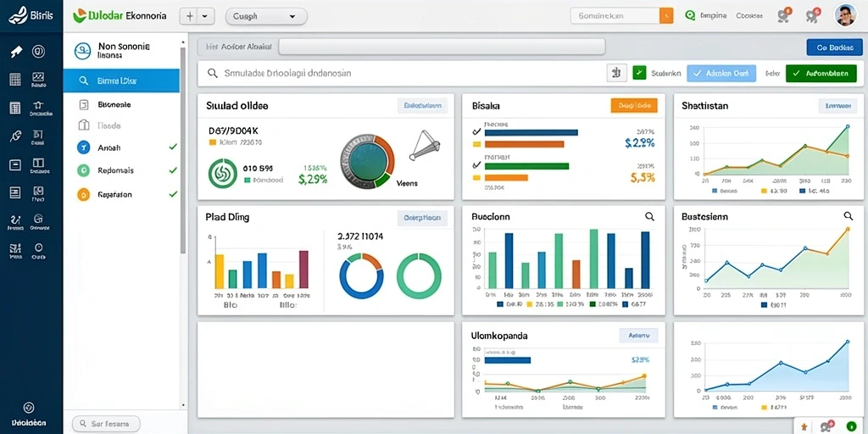Open the first notification icon with the red badge
The height and width of the screenshot is (434, 868).
784,15
